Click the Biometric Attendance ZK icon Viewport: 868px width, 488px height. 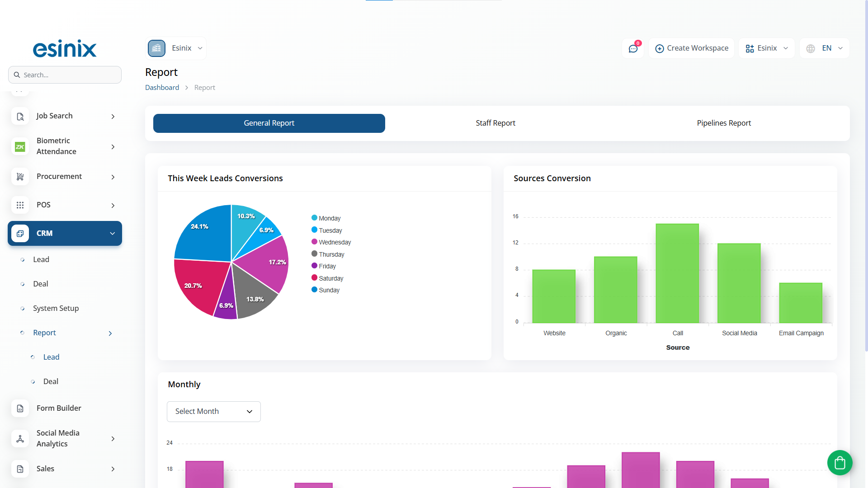click(x=20, y=146)
